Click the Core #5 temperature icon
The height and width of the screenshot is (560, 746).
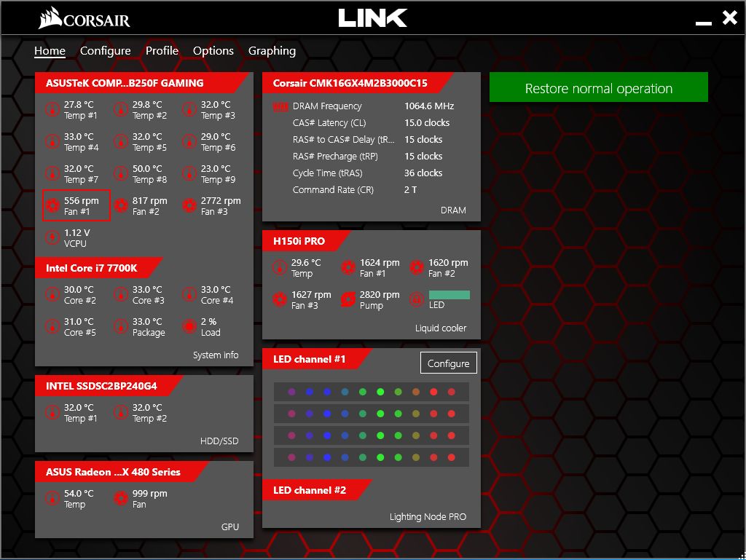pos(52,326)
